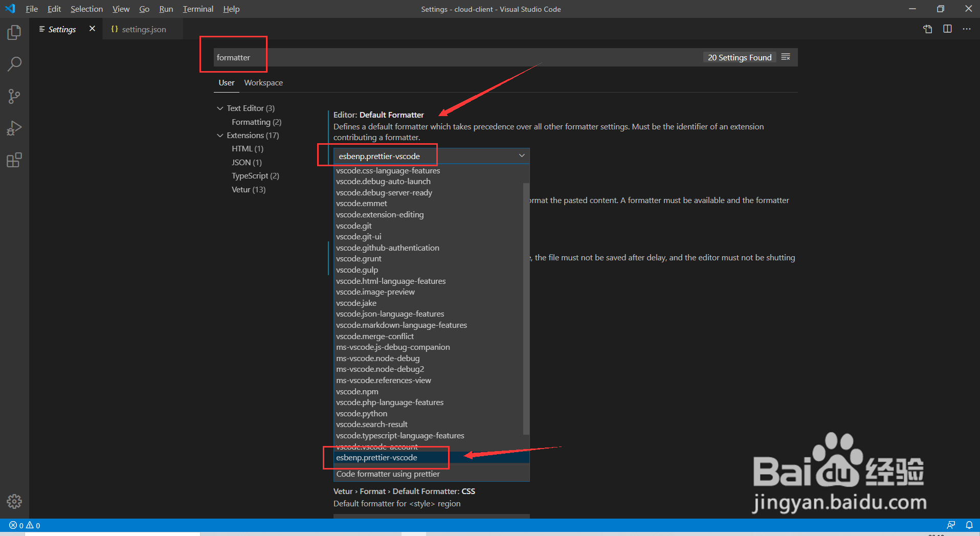Choose vscode.css-language-features option

pos(429,170)
